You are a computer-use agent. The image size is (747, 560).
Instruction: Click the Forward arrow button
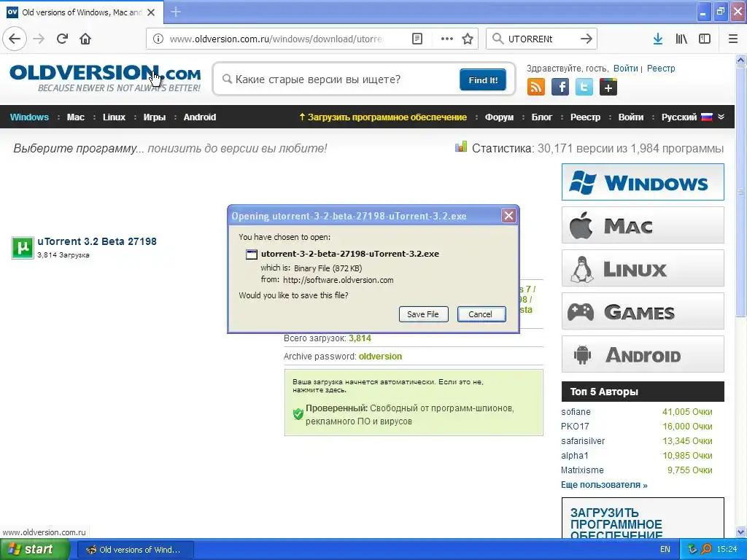(x=39, y=39)
